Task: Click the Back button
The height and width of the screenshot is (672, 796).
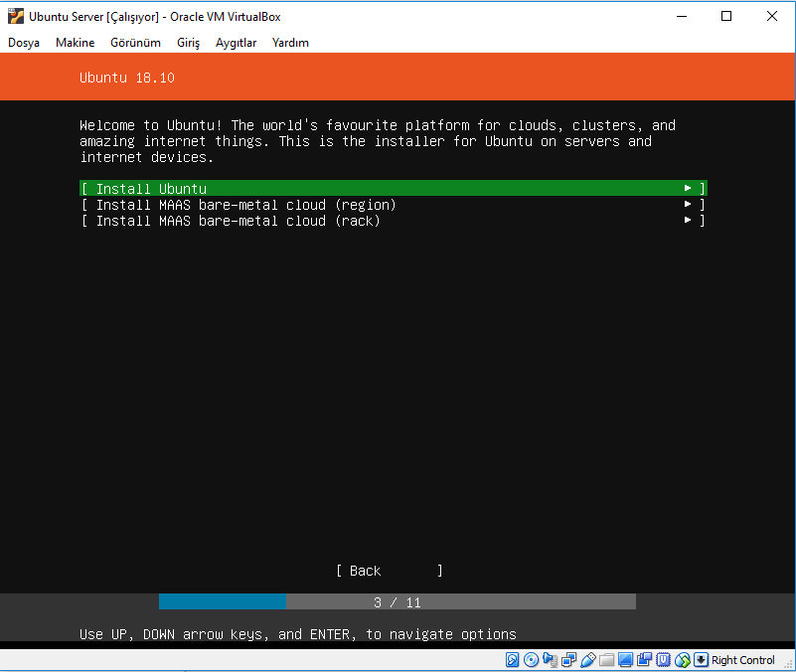Action: [390, 571]
